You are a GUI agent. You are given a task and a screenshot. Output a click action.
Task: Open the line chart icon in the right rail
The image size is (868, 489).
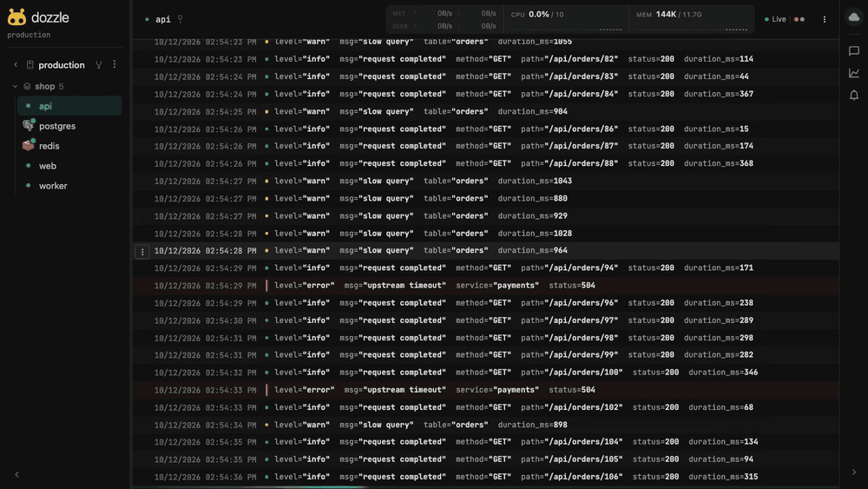pos(853,73)
